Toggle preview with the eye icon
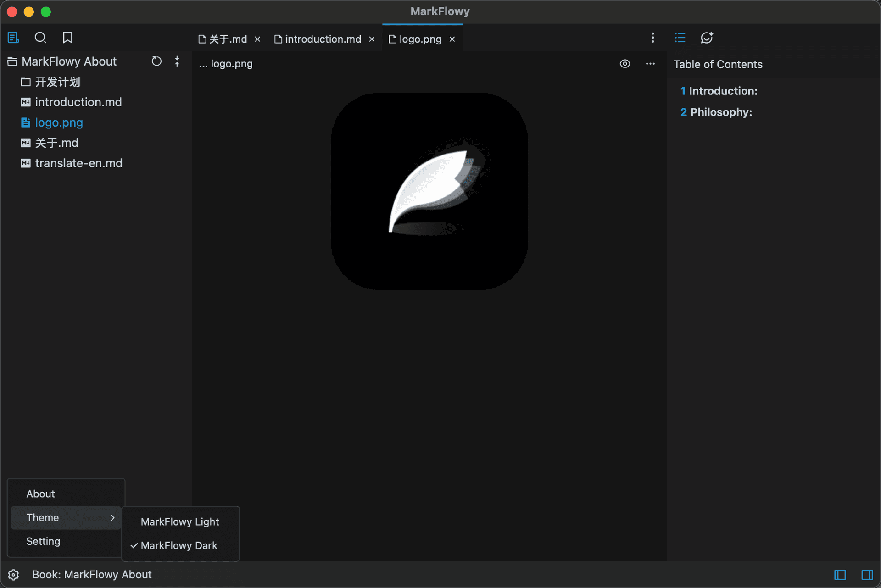 625,64
